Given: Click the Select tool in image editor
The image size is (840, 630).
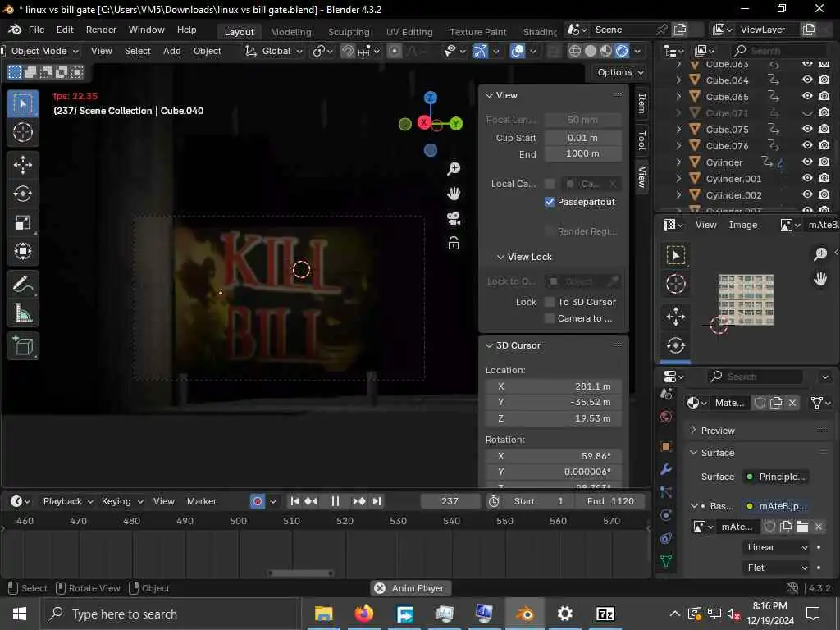Looking at the screenshot, I should (676, 255).
